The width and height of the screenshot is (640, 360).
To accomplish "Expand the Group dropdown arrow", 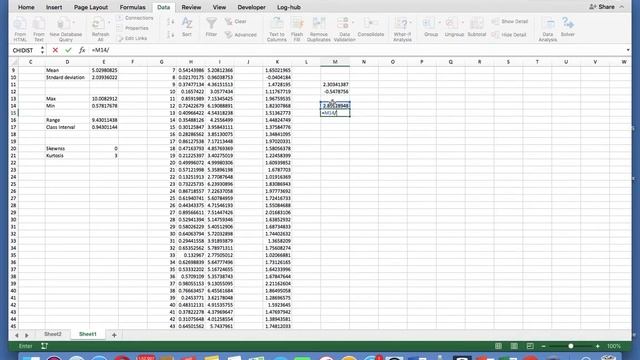I will [440, 23].
